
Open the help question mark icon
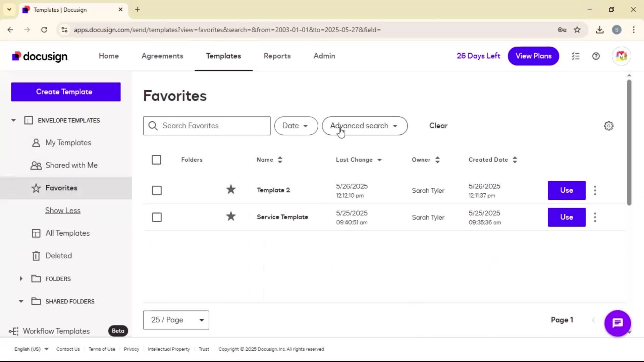(x=596, y=56)
